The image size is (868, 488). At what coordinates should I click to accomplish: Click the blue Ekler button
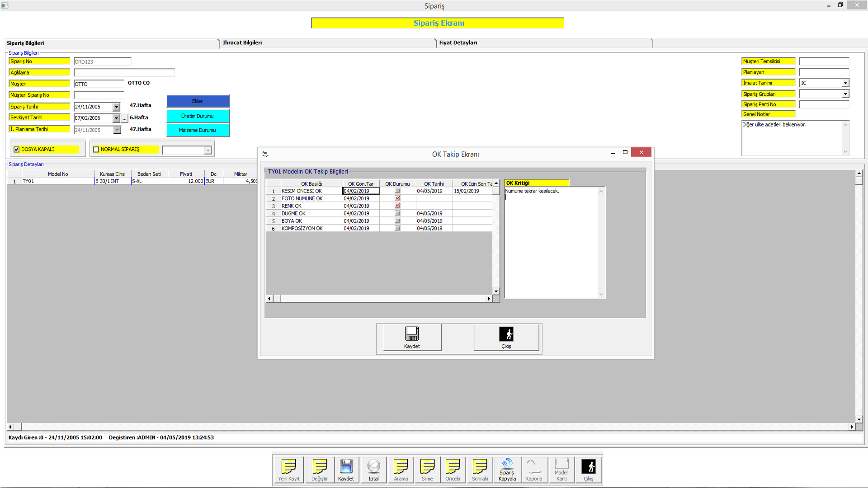tap(198, 101)
